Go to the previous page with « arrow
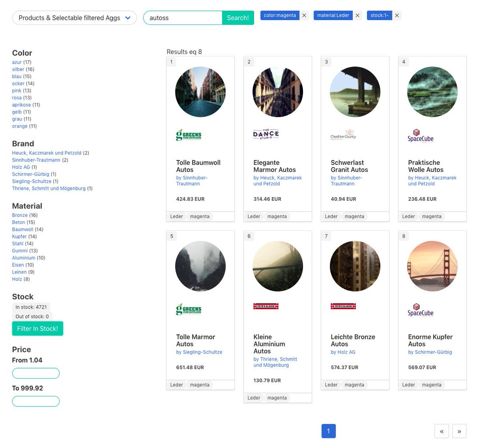Image resolution: width=481 pixels, height=448 pixels. pyautogui.click(x=441, y=431)
